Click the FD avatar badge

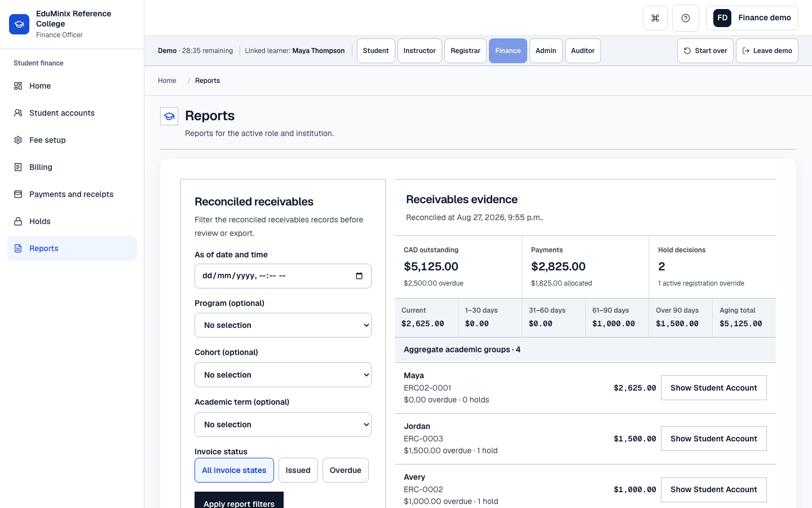722,18
